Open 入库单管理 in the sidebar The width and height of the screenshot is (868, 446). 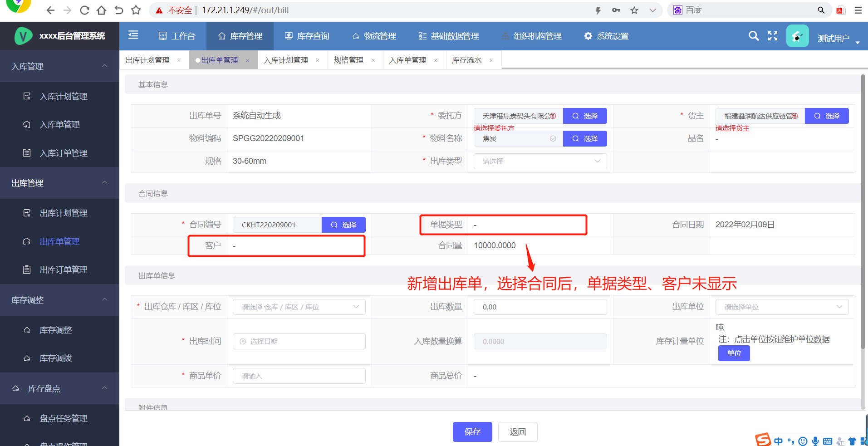pos(59,124)
